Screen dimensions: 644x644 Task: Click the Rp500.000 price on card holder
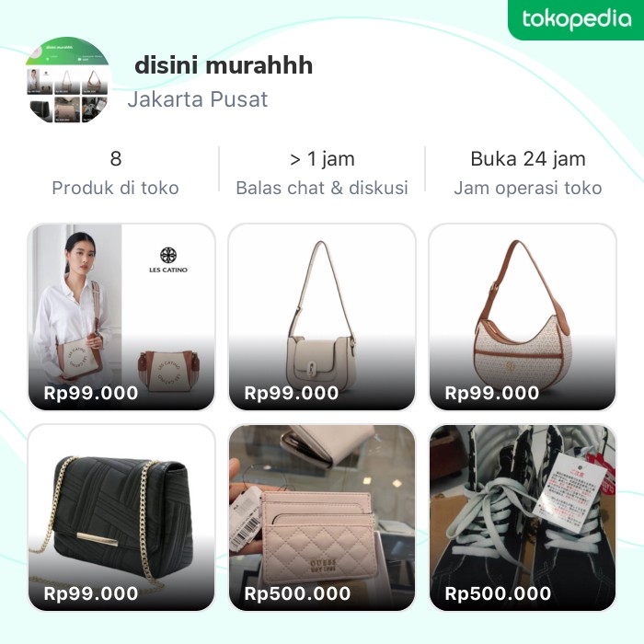click(297, 593)
